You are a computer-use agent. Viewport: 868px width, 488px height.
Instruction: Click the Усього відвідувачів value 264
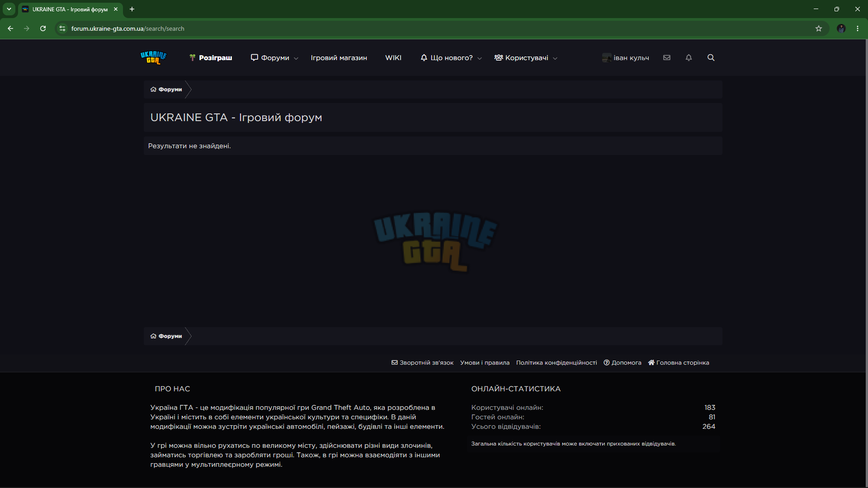709,427
